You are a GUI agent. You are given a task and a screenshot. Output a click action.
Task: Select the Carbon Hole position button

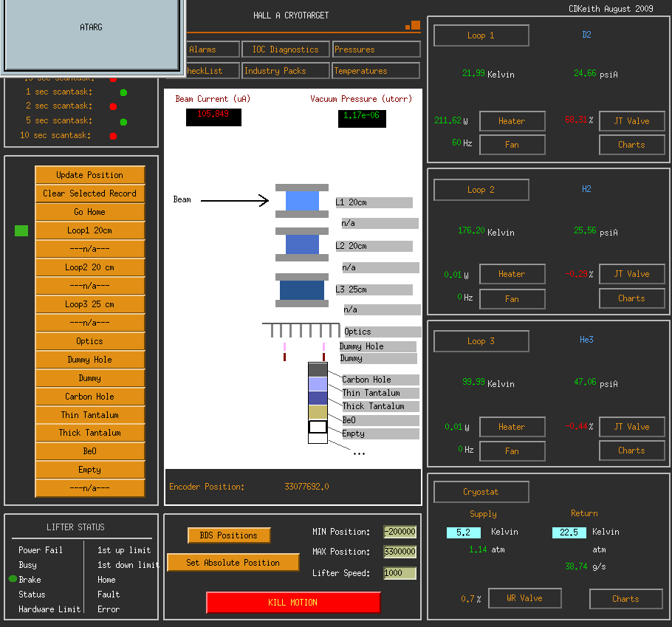[x=90, y=396]
